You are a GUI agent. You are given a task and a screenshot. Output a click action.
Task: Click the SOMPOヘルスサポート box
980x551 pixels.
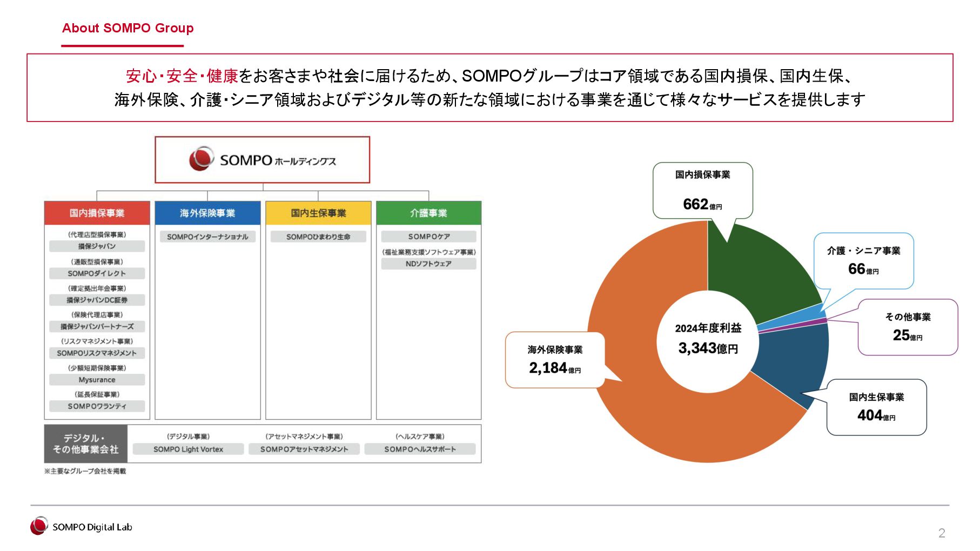point(420,449)
